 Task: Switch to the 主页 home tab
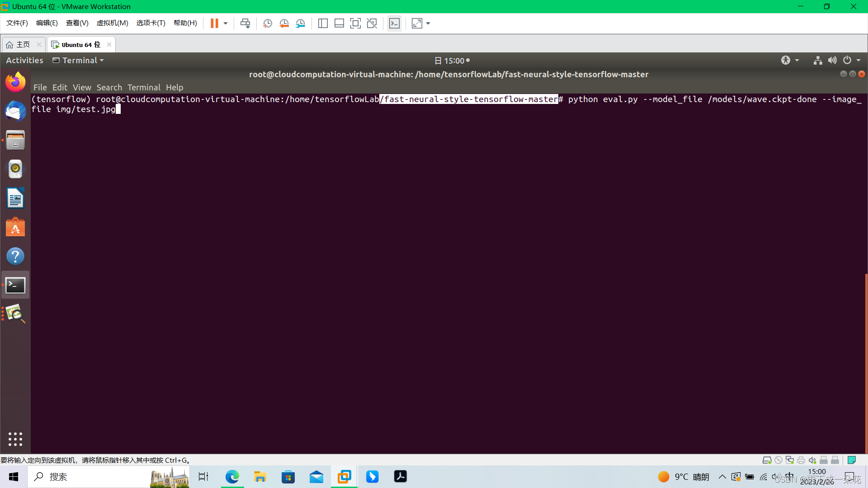coord(23,45)
